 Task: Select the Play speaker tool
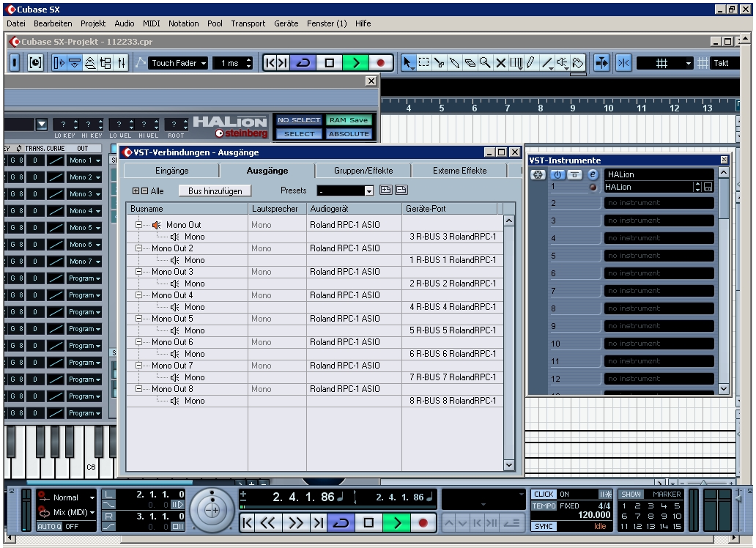click(x=562, y=63)
